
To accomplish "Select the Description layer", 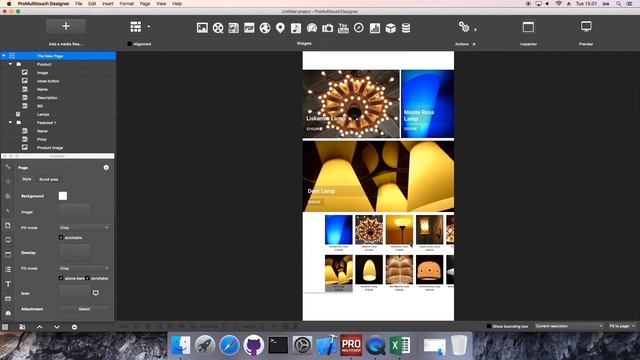I will tap(58, 98).
